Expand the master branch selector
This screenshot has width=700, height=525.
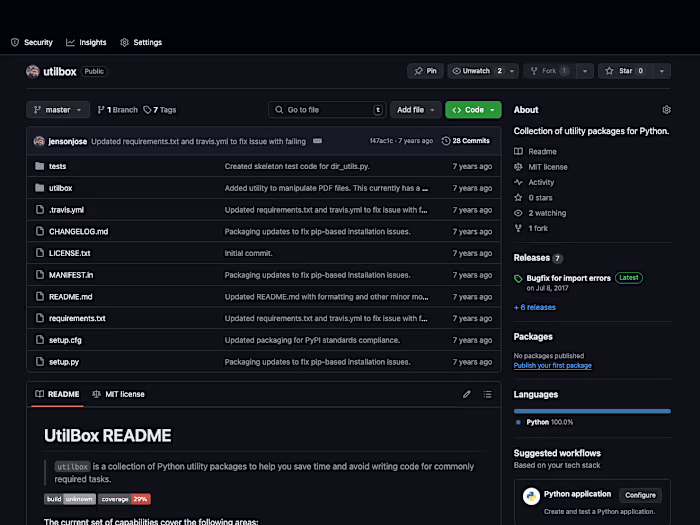pos(58,110)
